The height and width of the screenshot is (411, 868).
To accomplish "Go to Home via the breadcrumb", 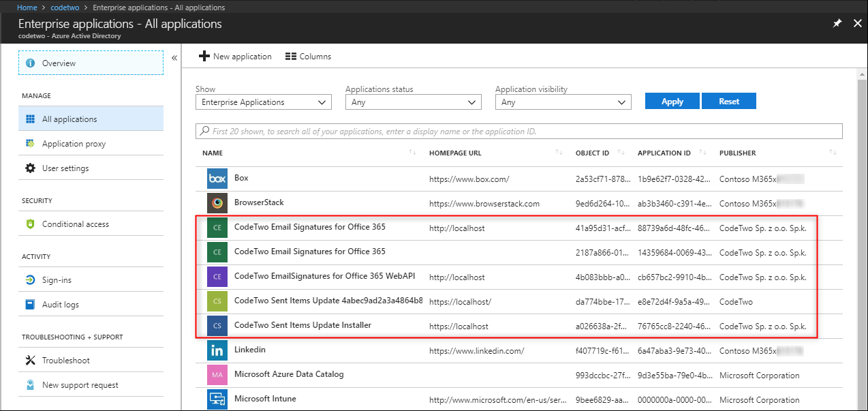I will pos(27,7).
